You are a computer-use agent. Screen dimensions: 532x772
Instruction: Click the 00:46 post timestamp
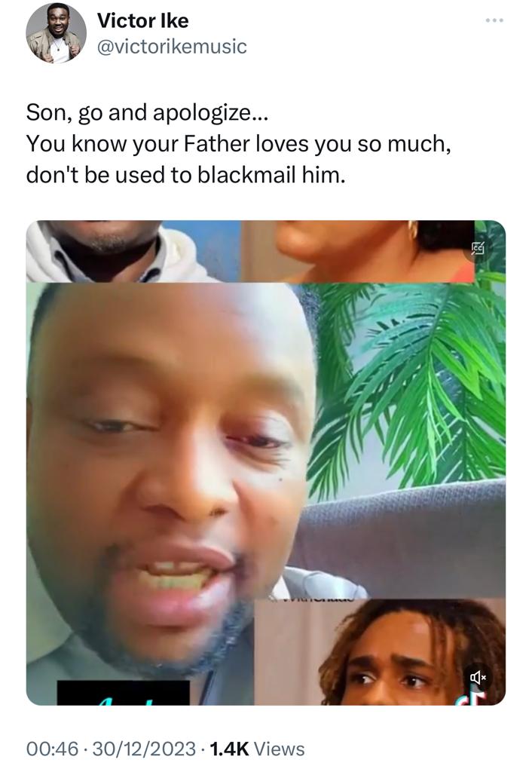[52, 749]
